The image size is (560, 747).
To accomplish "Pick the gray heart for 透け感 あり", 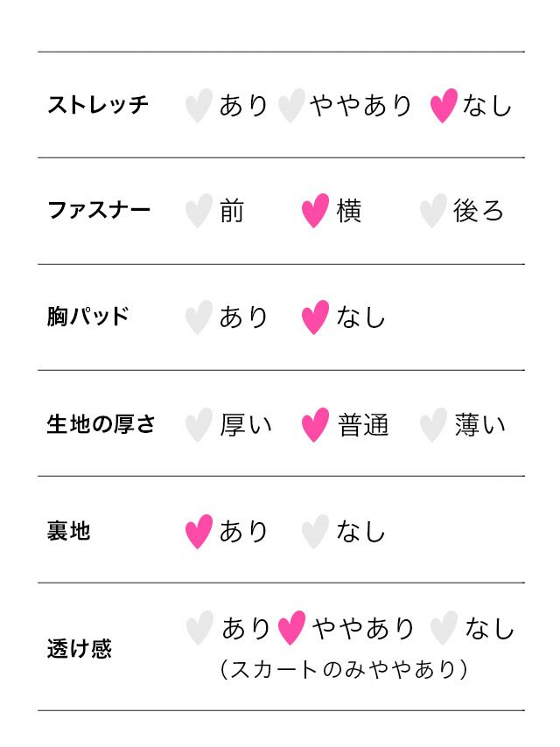I will coord(199,628).
